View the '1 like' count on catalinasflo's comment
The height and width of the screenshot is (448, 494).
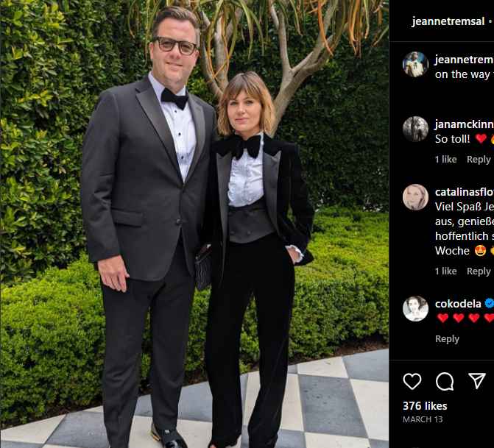pyautogui.click(x=445, y=271)
